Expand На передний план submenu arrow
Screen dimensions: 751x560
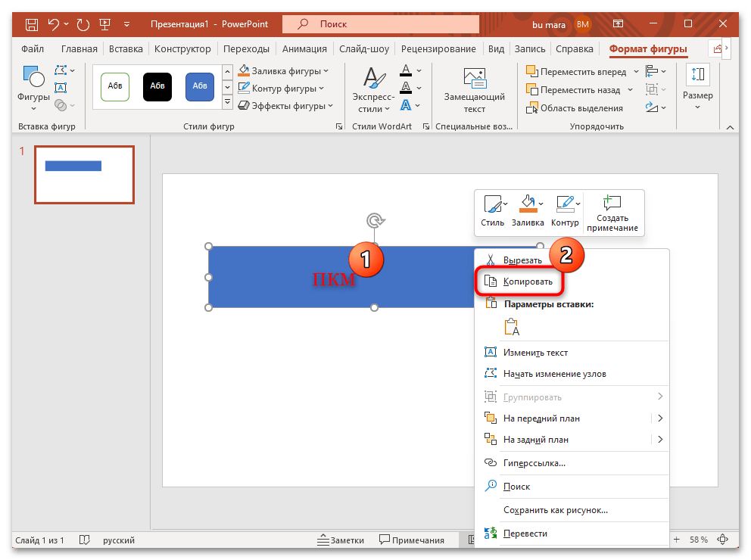660,418
